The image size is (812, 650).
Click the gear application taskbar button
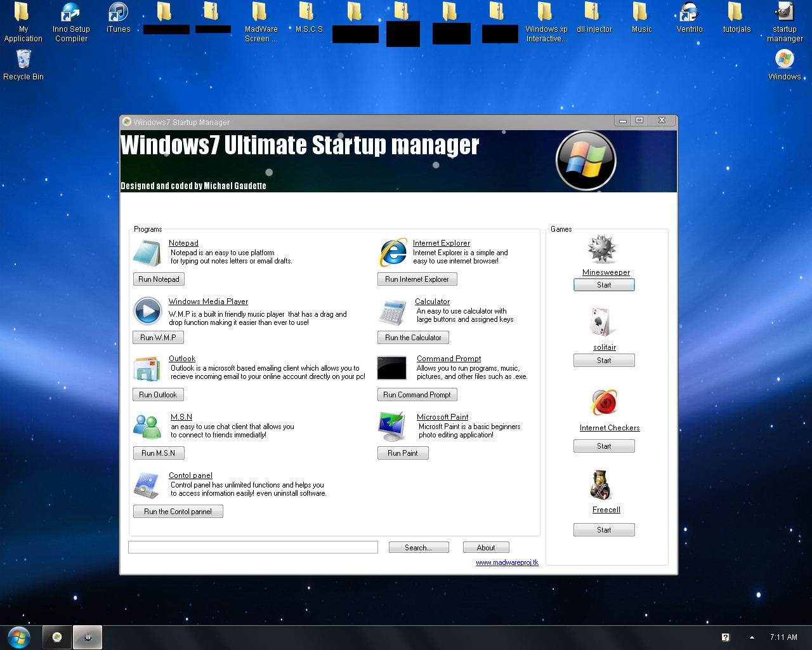tap(88, 637)
